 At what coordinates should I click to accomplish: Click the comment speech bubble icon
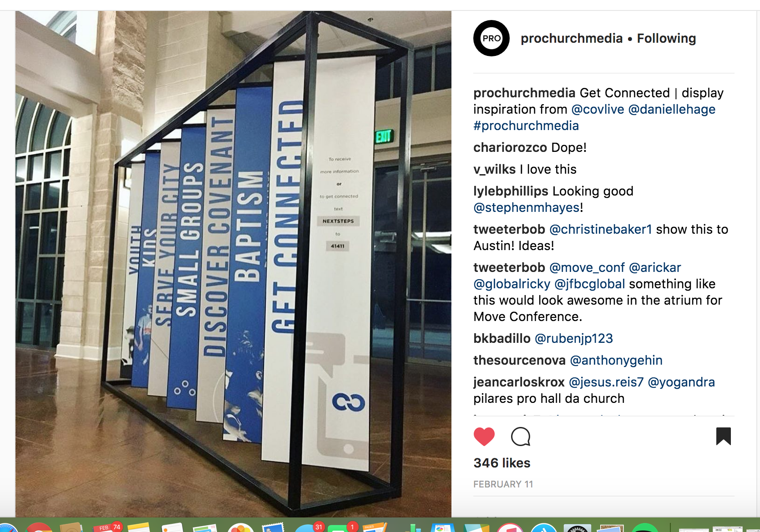(521, 437)
